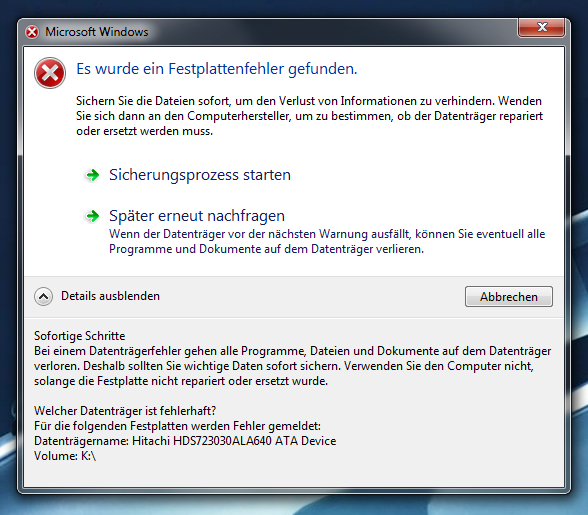This screenshot has height=515, width=588.
Task: Click the Datenträgername Hitachi HDS723030ALA640 line
Action: click(185, 441)
